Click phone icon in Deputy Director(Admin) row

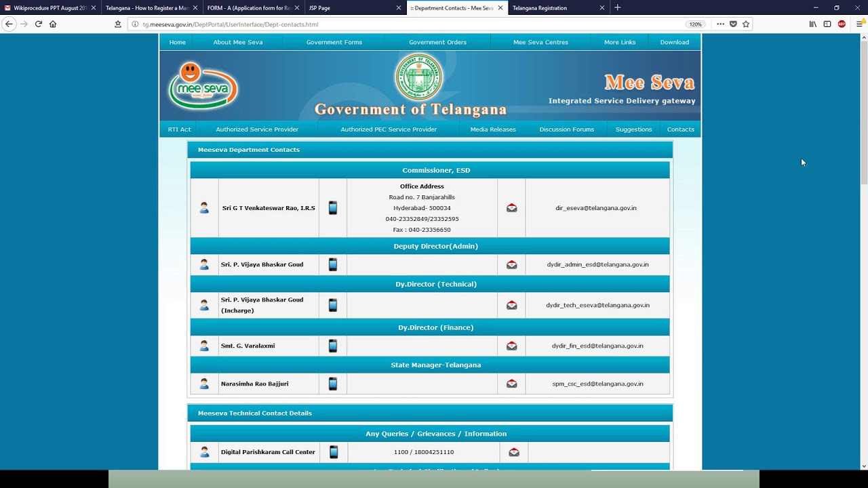[x=332, y=264]
